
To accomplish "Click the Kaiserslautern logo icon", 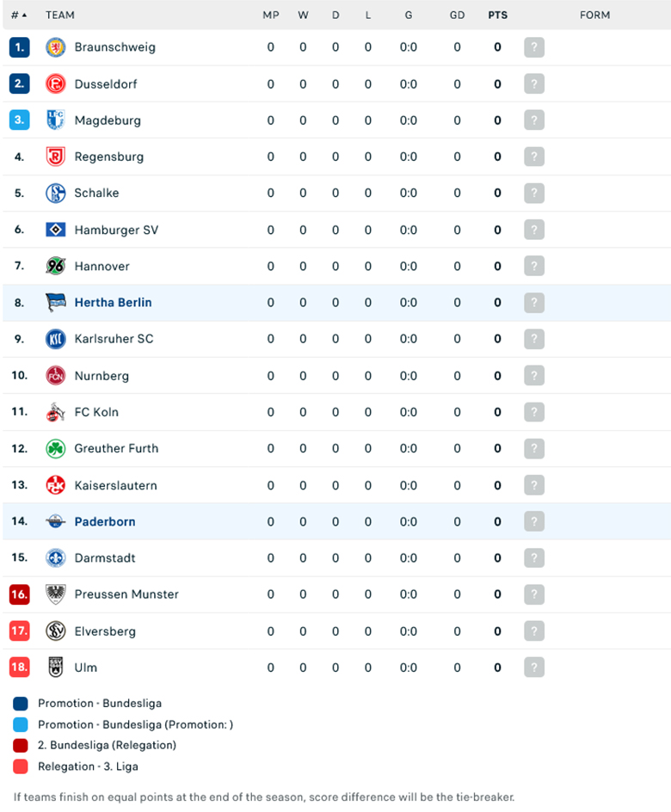I will coord(55,485).
